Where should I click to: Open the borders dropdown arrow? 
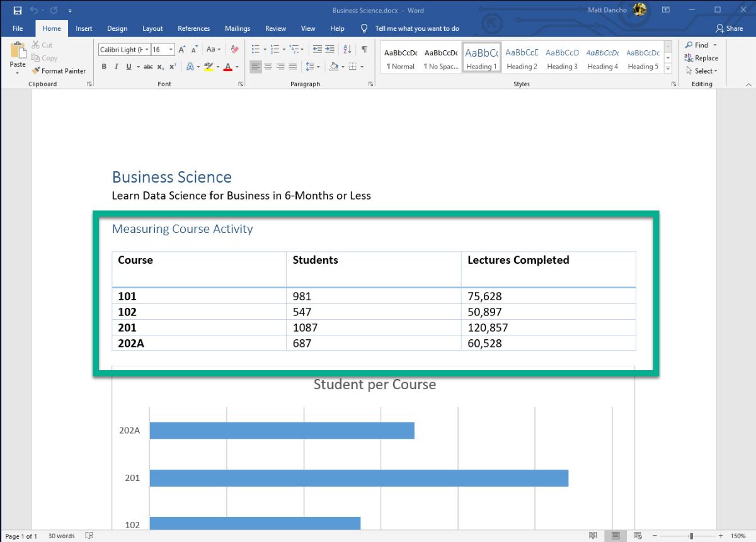click(361, 67)
